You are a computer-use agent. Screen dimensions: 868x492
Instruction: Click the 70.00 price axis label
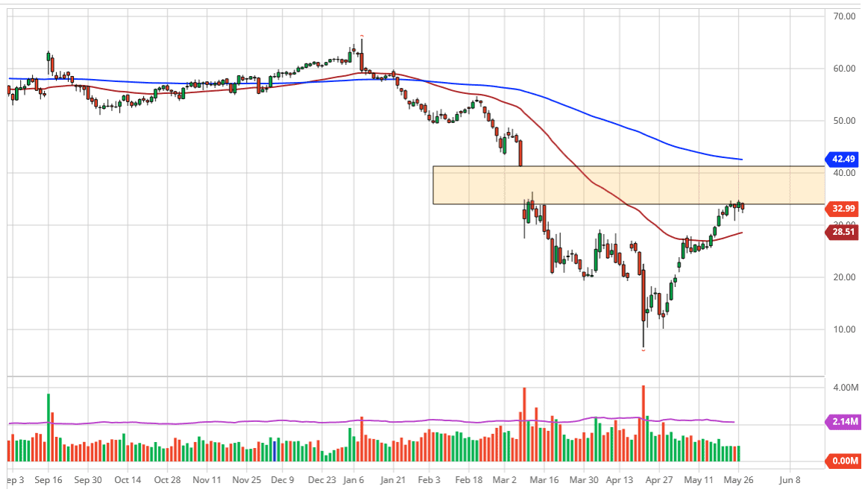844,16
